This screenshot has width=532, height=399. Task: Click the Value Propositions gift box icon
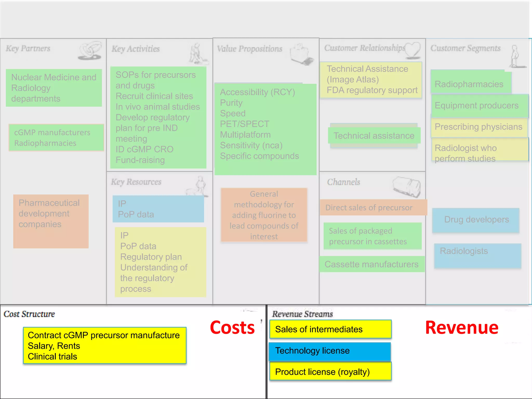click(x=301, y=54)
